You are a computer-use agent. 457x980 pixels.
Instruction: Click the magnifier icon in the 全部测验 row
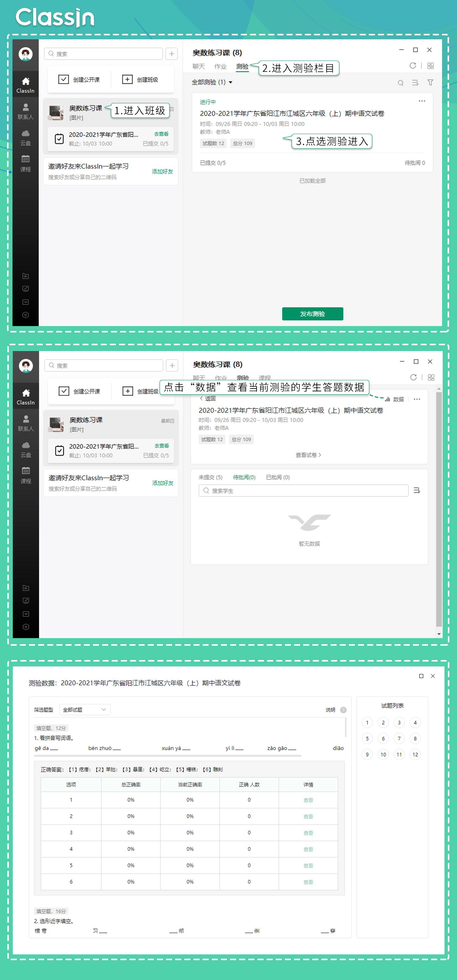400,83
